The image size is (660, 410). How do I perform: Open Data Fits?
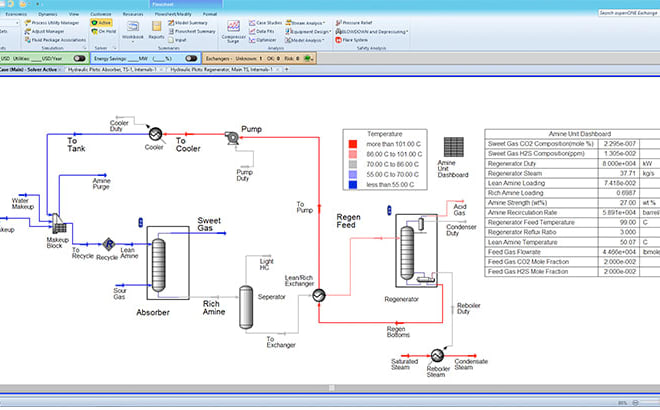coord(261,31)
